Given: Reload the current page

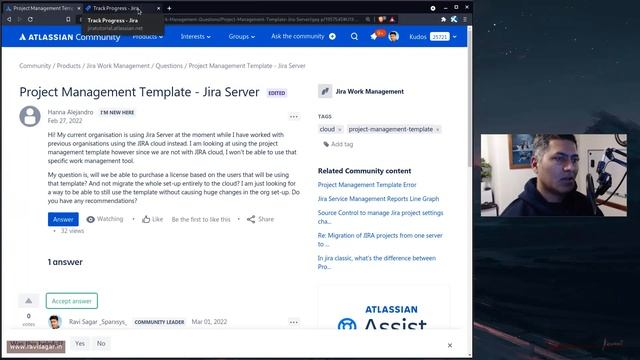Looking at the screenshot, I should 30,19.
